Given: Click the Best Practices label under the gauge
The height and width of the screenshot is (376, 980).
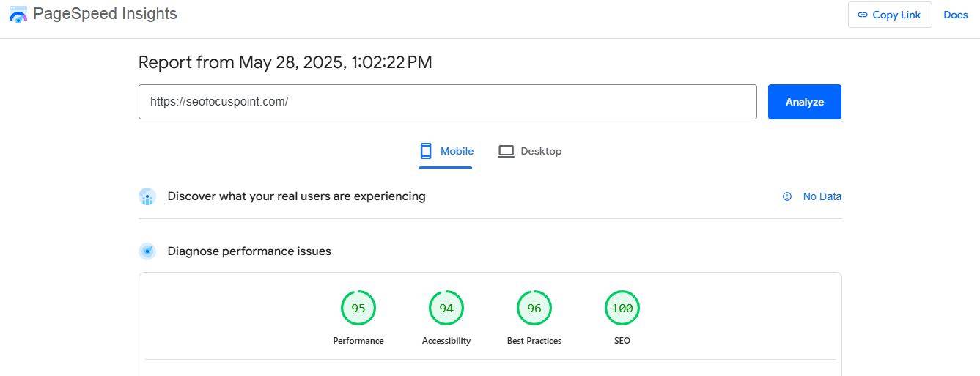Looking at the screenshot, I should click(534, 341).
